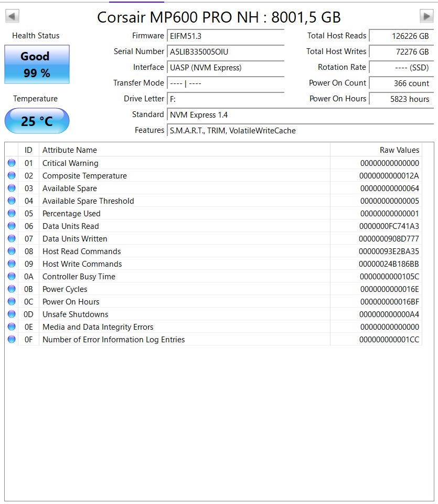Select the Data Units Read attribute name
Viewport: 438px width, 504px height.
71,226
